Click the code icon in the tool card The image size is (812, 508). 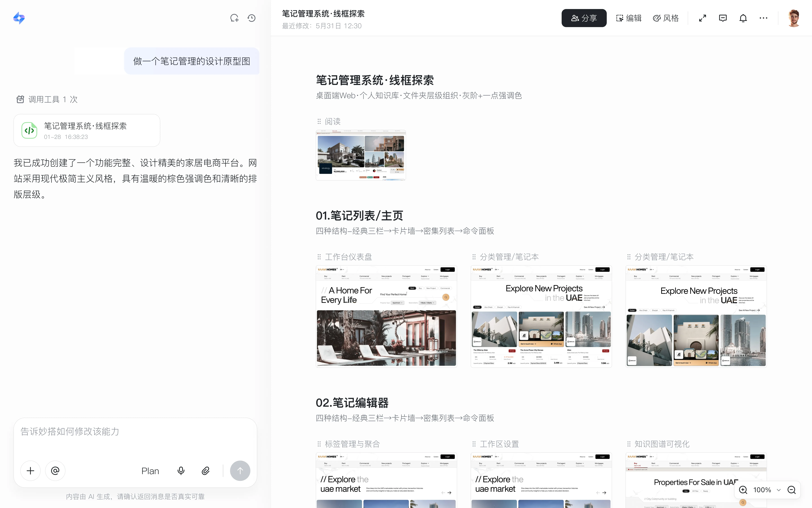coord(29,130)
